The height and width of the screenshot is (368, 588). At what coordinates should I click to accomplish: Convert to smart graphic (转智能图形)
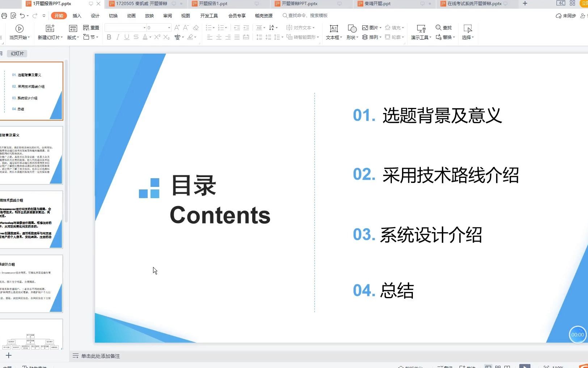pos(303,37)
